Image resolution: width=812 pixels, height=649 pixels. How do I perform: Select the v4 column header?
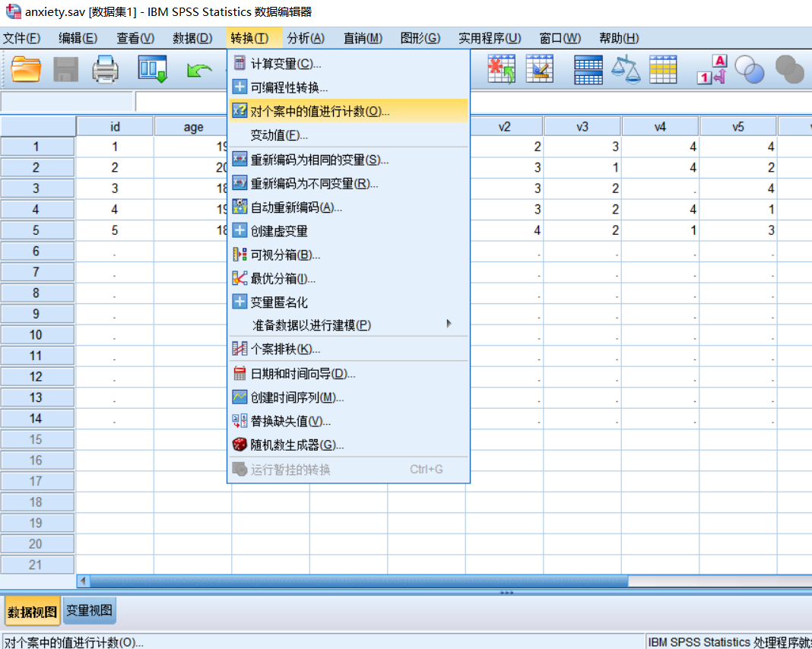coord(660,127)
